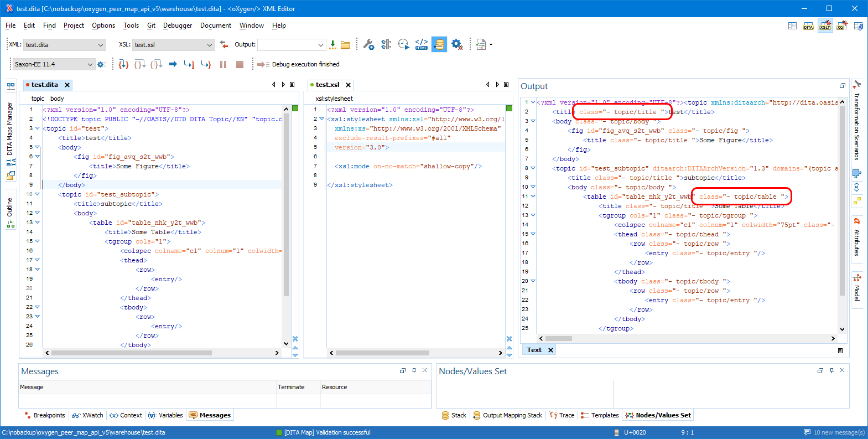Open the Editor perspective icon

pyautogui.click(x=792, y=26)
